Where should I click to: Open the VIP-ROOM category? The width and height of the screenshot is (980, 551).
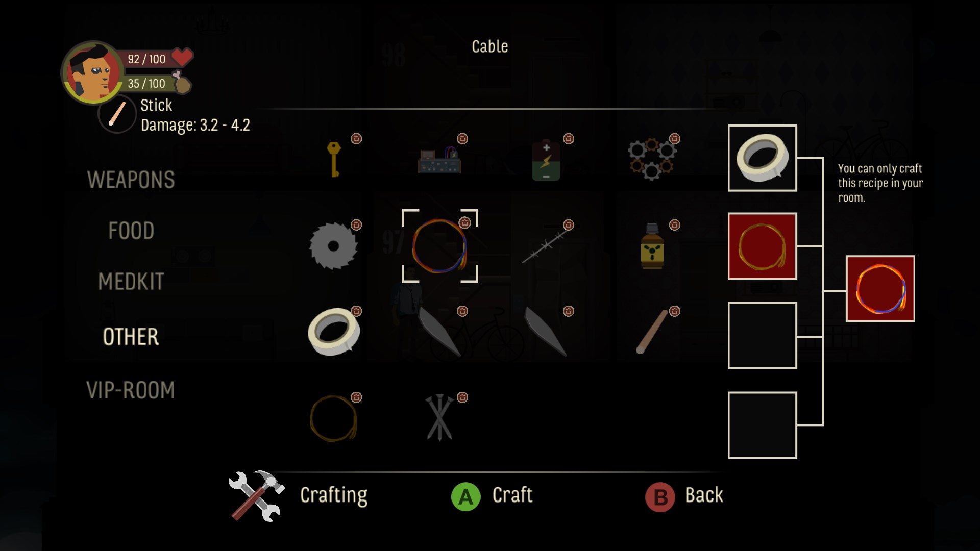[x=131, y=390]
